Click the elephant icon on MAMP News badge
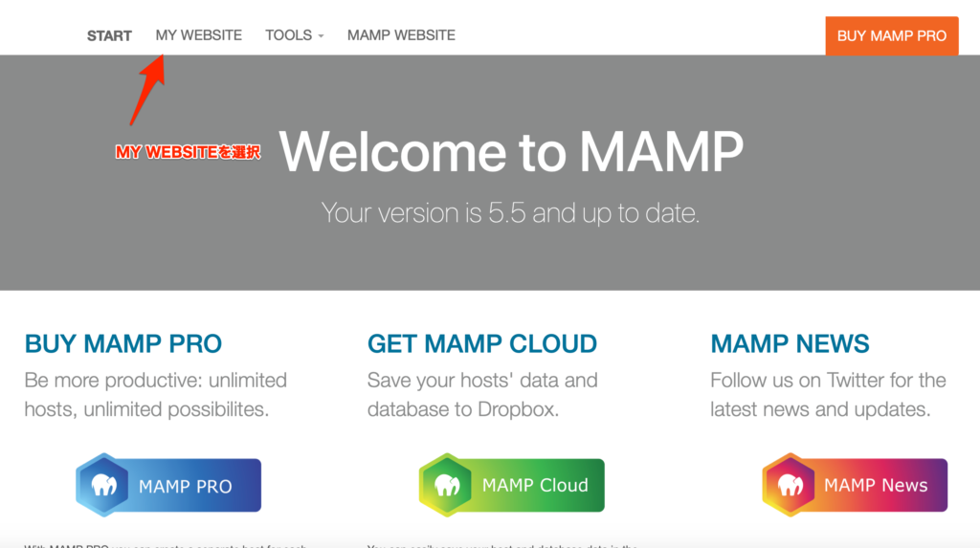 (790, 485)
